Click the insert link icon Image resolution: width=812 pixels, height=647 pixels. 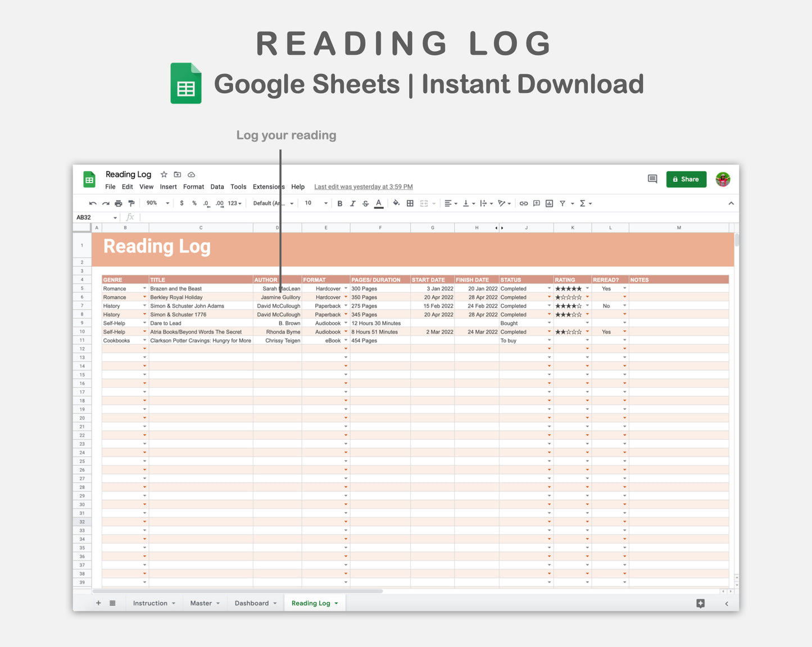(x=523, y=203)
